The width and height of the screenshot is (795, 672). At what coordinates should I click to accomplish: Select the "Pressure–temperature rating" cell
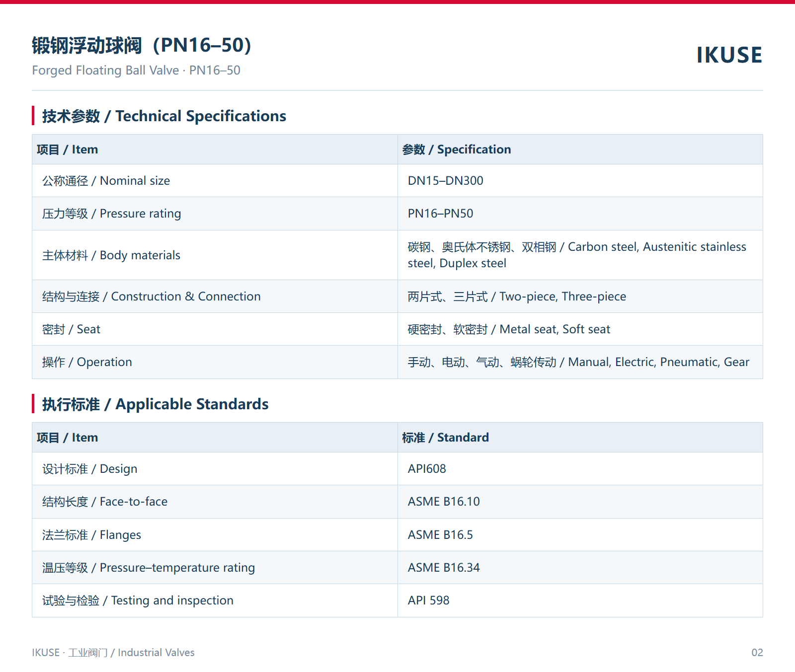point(215,568)
